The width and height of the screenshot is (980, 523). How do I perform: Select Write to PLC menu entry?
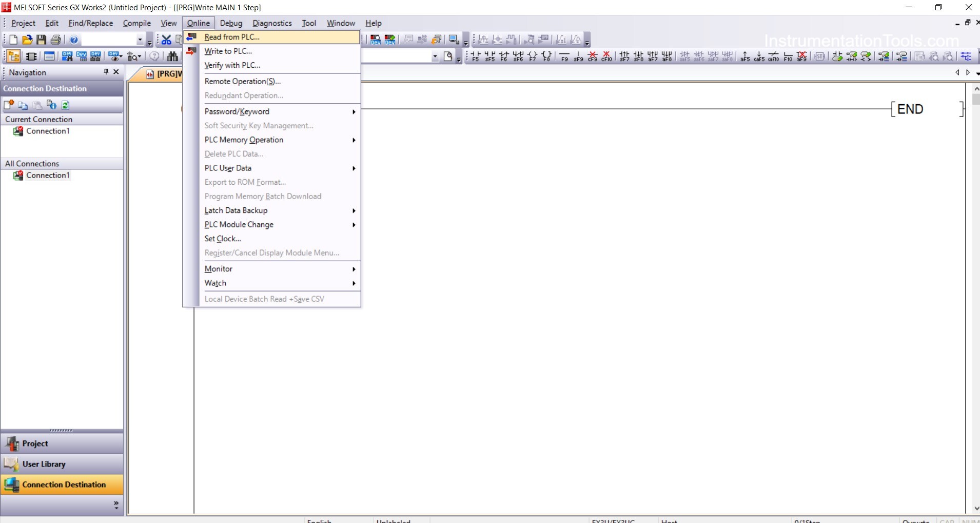[x=272, y=51]
